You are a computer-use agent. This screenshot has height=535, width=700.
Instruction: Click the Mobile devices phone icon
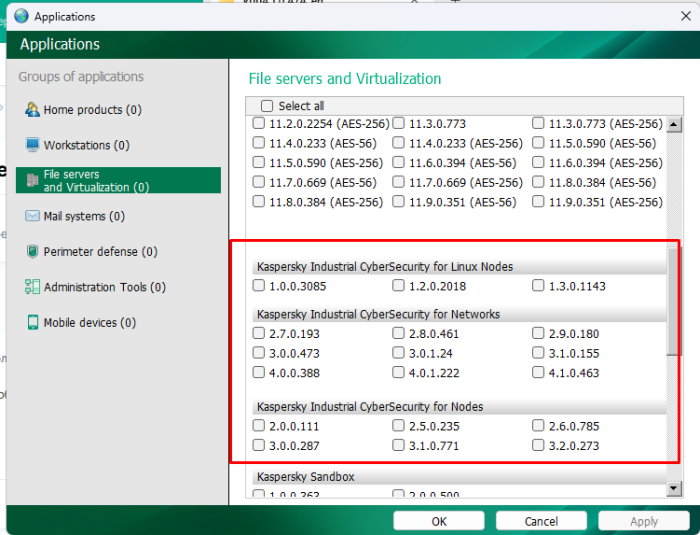(33, 322)
